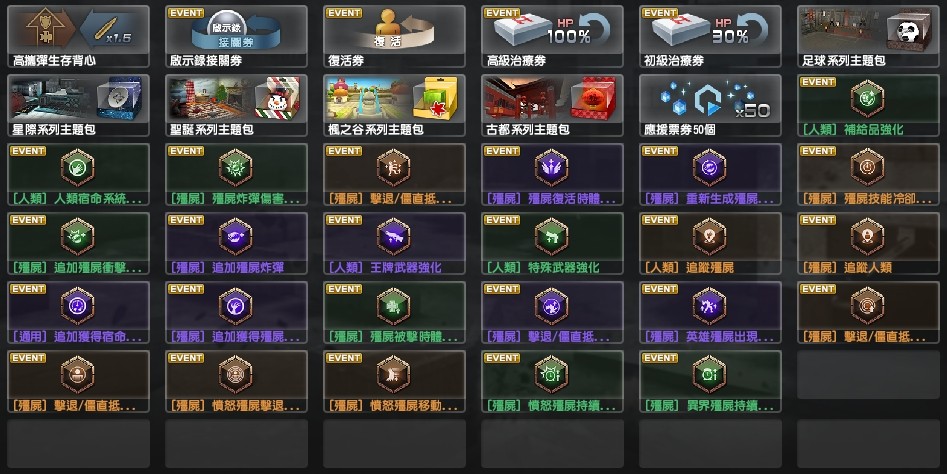
Task: Pick the 初級治療券 HP 30% item
Action: [x=710, y=36]
